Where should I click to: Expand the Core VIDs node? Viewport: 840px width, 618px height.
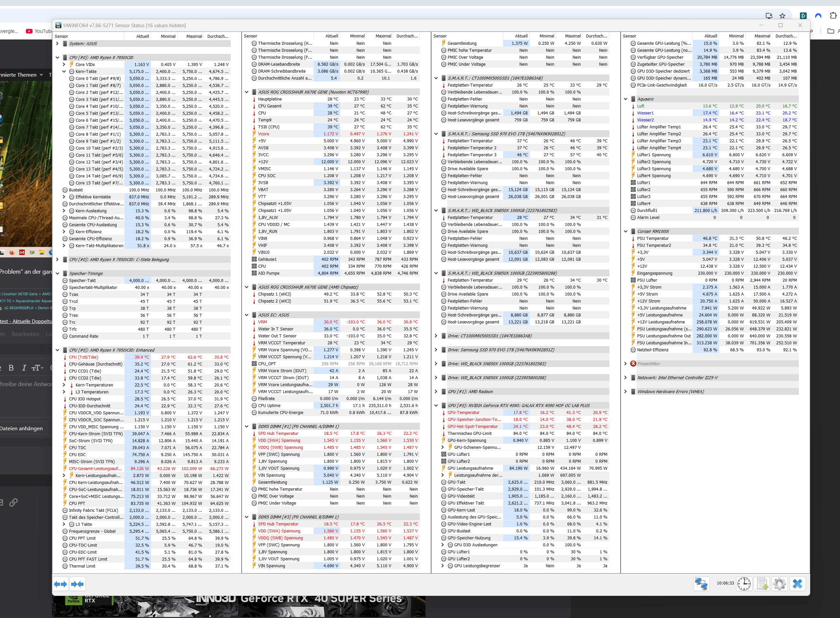click(x=64, y=64)
